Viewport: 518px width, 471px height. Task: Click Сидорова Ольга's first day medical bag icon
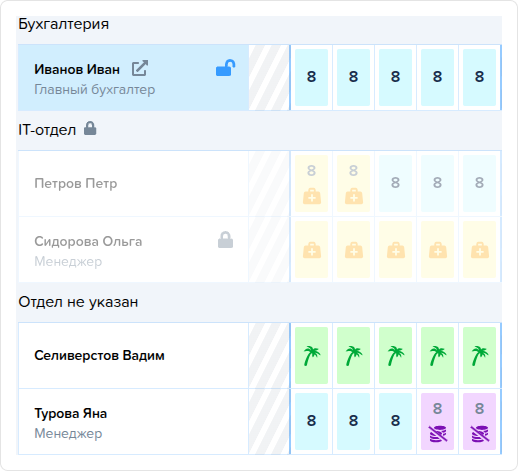click(x=312, y=250)
